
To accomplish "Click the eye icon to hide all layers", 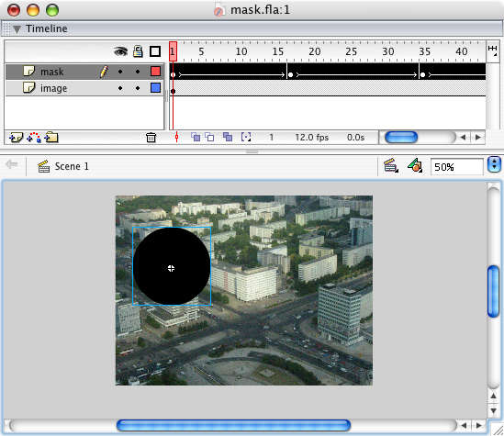I will point(120,51).
